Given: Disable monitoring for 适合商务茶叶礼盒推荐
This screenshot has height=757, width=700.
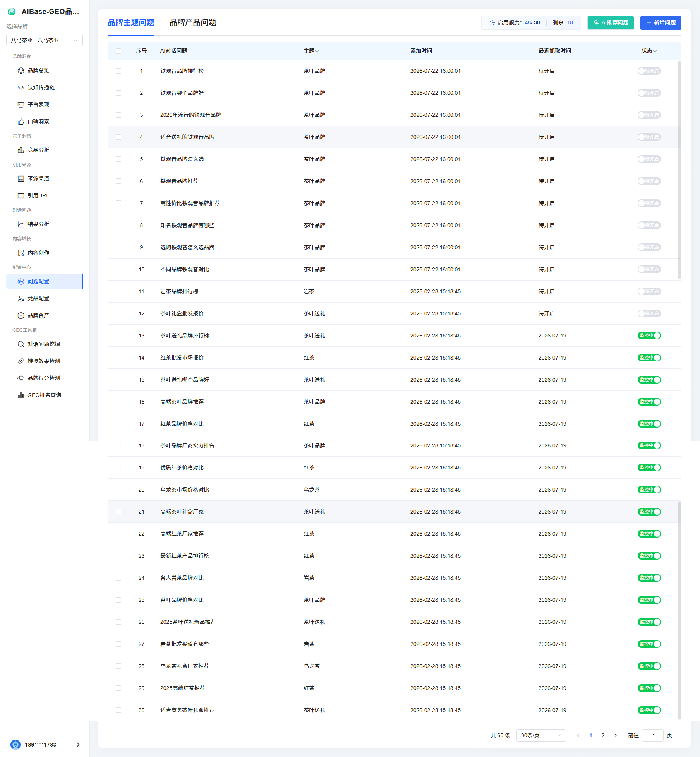Looking at the screenshot, I should pyautogui.click(x=649, y=710).
